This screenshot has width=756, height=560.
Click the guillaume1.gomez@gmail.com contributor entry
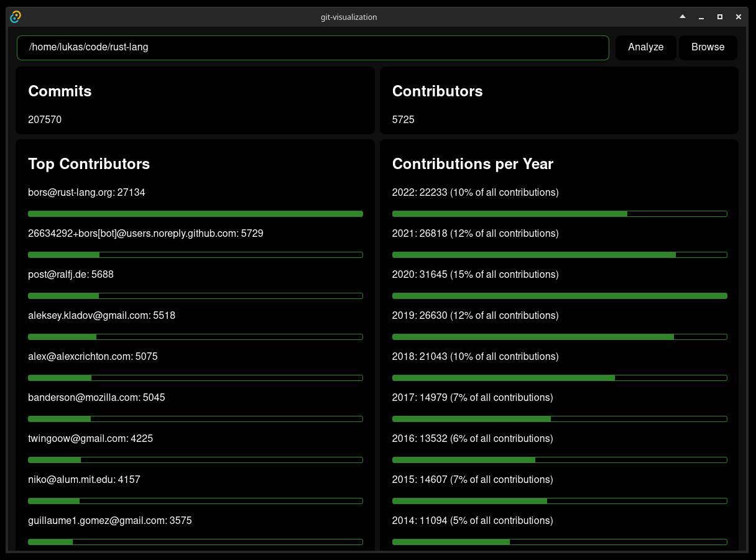[110, 520]
